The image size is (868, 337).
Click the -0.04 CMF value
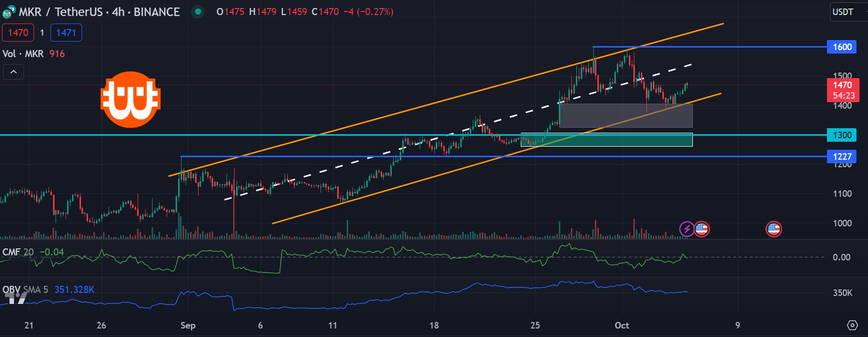pos(52,252)
